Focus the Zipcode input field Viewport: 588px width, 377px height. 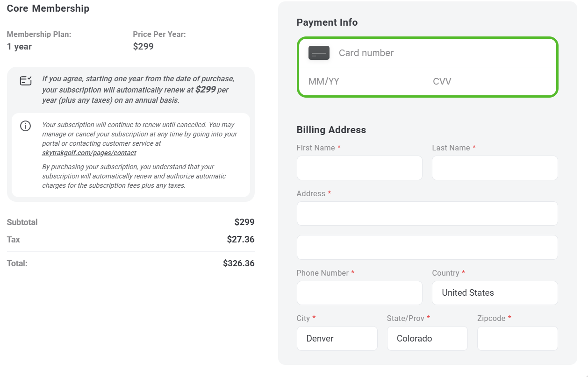click(x=517, y=338)
